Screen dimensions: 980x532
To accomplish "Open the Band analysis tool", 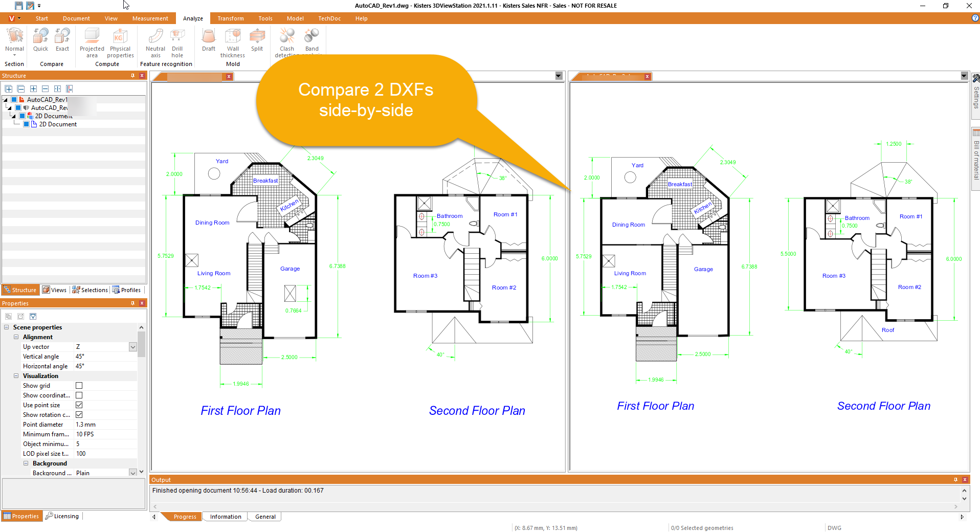I will pyautogui.click(x=312, y=41).
